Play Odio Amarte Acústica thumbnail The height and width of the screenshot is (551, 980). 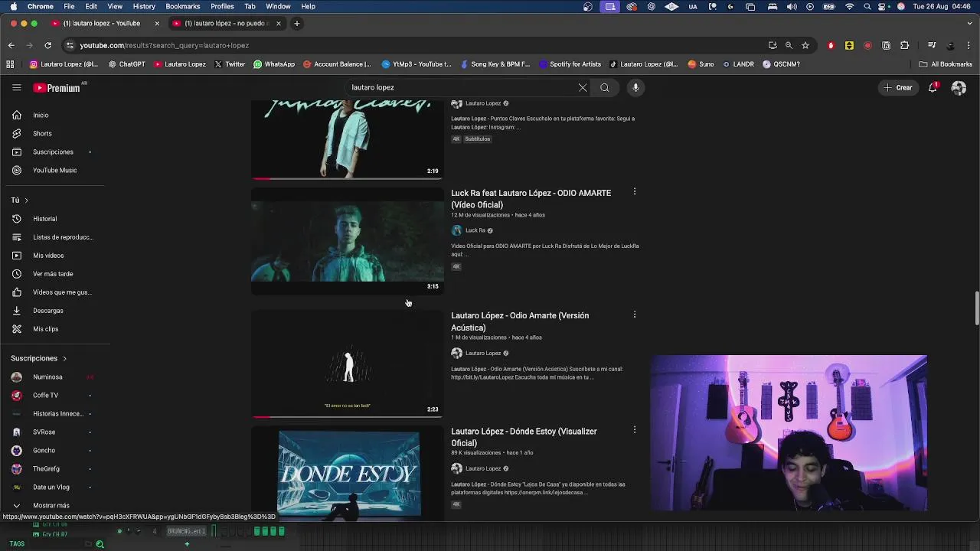(348, 364)
